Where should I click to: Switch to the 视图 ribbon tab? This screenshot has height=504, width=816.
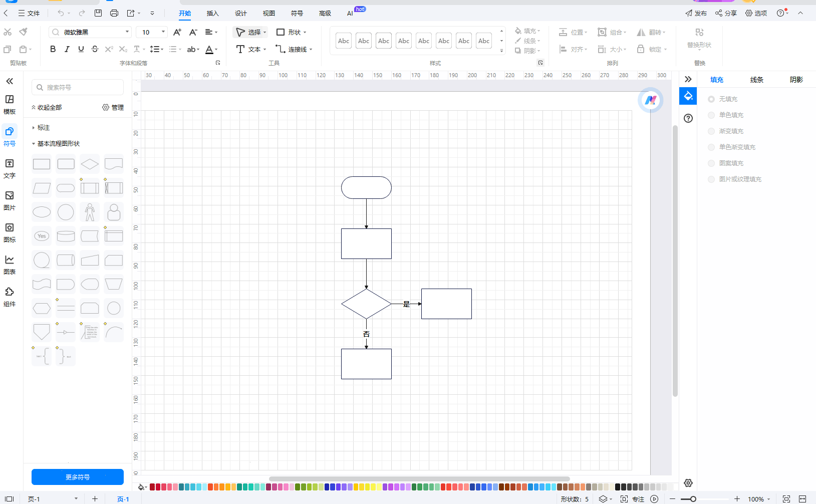[269, 14]
